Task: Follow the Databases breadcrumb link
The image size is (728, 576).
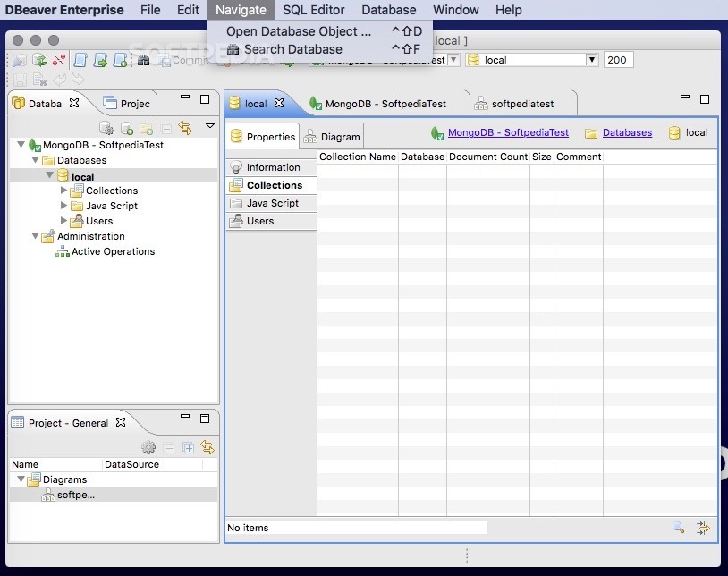Action: pyautogui.click(x=627, y=132)
